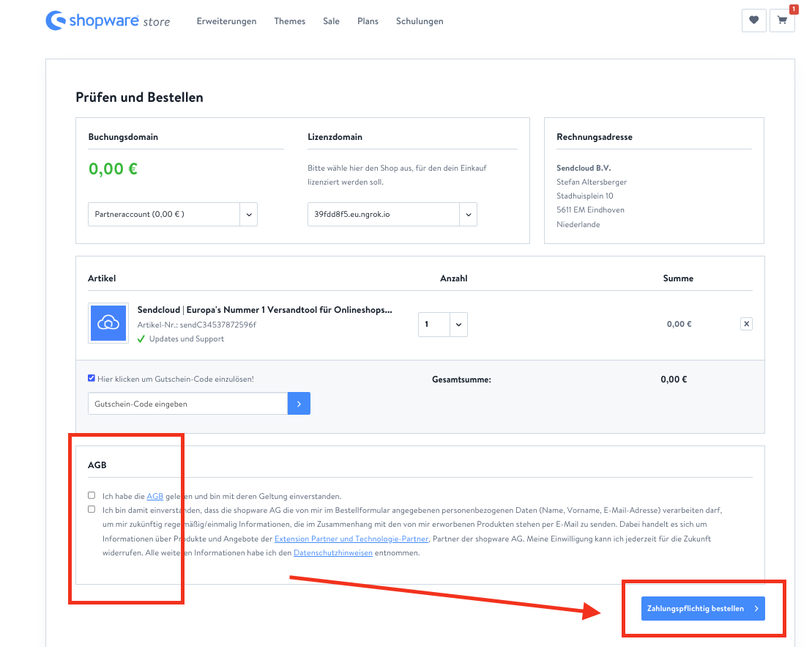Click the Prüfen und Bestellen heading
The height and width of the screenshot is (647, 812).
(x=139, y=97)
